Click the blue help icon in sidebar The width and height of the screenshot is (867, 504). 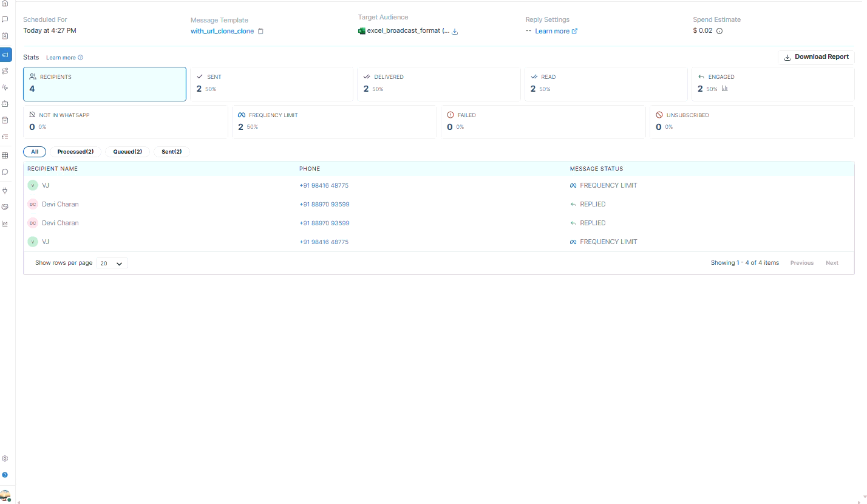[5, 475]
